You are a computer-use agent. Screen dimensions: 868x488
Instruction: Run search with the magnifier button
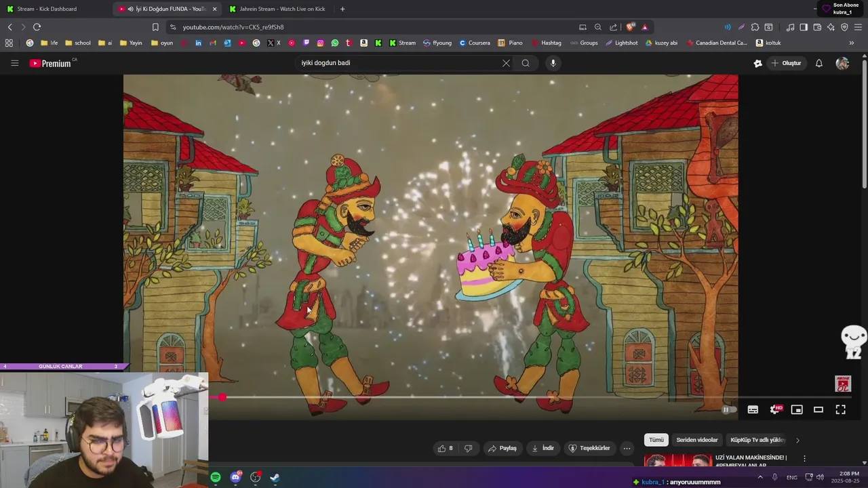pyautogui.click(x=526, y=63)
